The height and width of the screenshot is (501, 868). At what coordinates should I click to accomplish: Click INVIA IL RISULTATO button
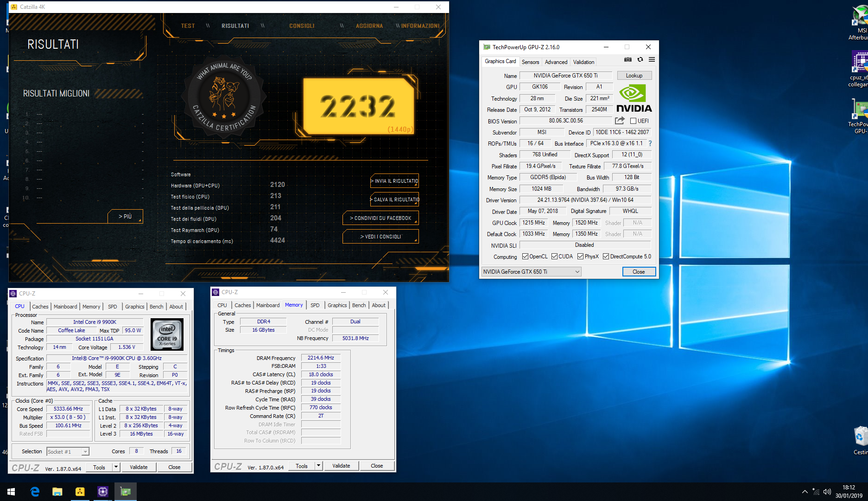tap(394, 181)
